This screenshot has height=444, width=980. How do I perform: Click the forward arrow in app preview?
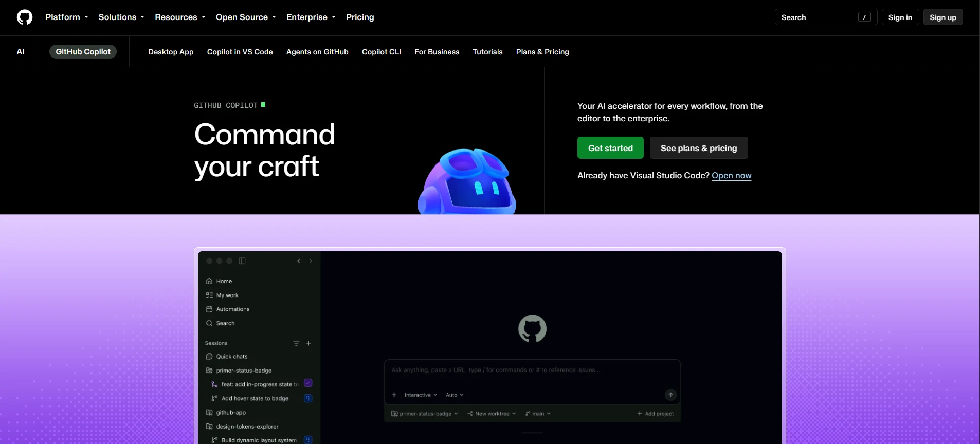click(311, 261)
